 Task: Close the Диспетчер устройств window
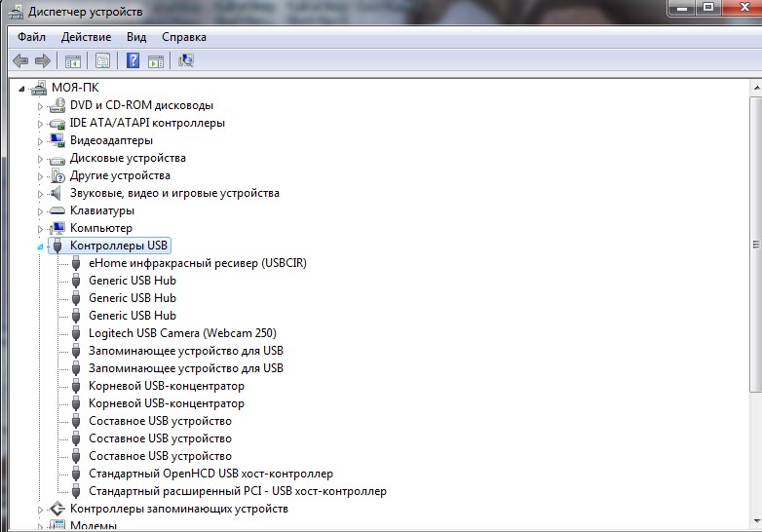click(x=743, y=8)
